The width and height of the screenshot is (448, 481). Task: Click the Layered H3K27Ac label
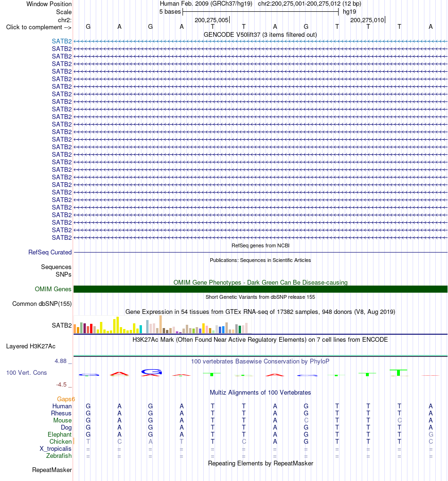coord(31,346)
